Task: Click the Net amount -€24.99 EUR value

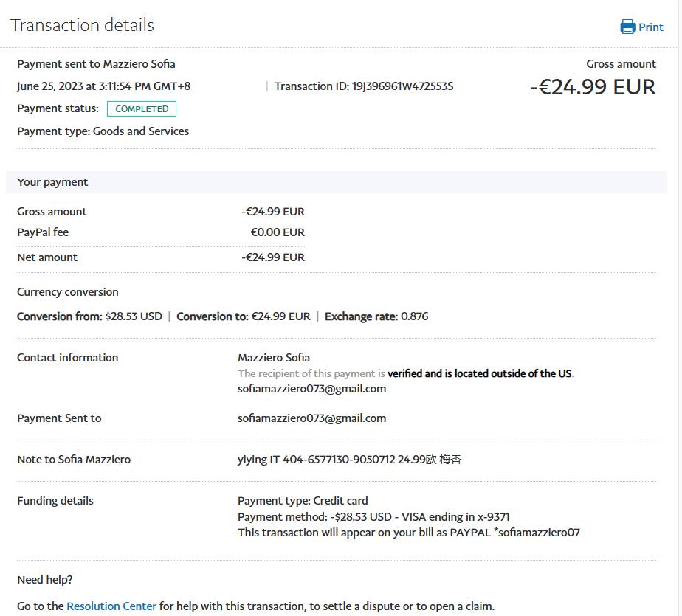Action: coord(273,257)
